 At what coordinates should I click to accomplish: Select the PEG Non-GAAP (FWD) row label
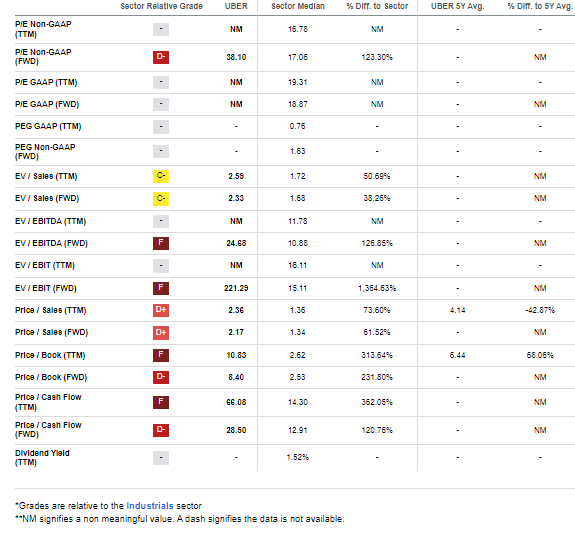click(45, 151)
